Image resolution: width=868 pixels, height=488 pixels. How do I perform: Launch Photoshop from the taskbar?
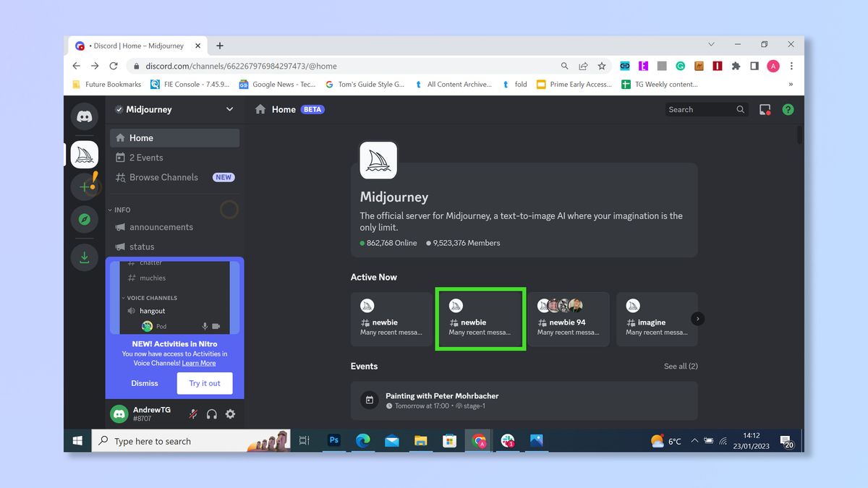click(x=333, y=440)
